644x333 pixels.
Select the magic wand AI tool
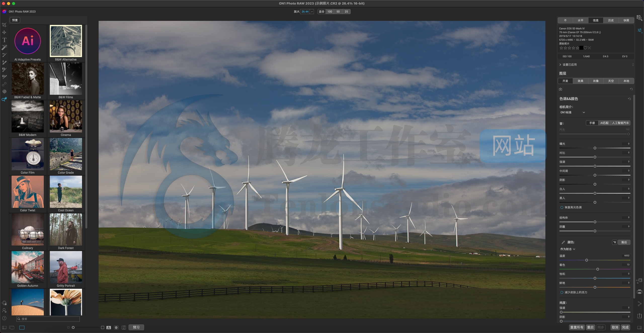tap(4, 47)
